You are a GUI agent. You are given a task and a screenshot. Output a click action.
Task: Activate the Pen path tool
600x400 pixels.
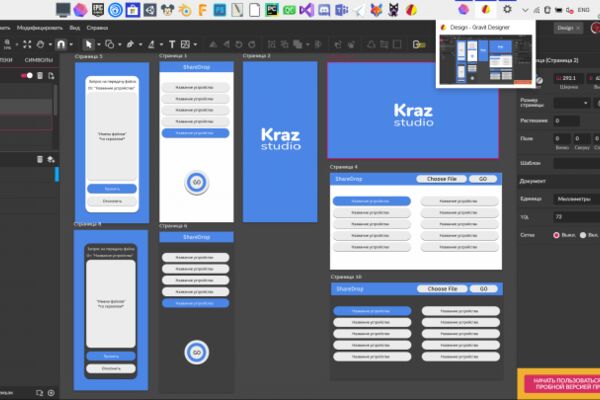tap(130, 44)
